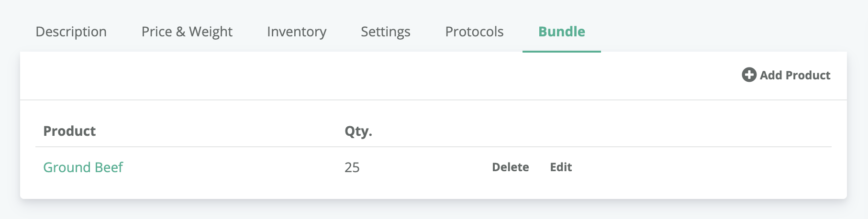Show the Protocols tab
The width and height of the screenshot is (868, 219).
pos(474,32)
